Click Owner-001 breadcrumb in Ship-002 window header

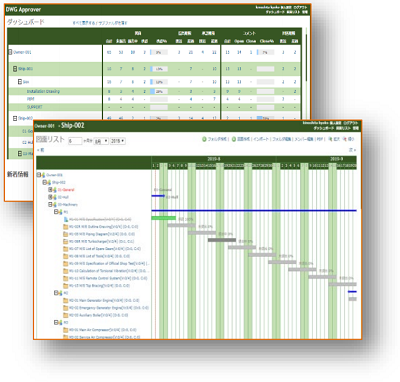(x=44, y=126)
